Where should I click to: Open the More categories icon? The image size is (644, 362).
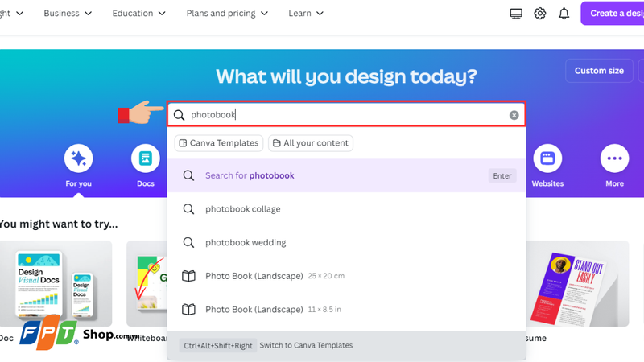614,158
